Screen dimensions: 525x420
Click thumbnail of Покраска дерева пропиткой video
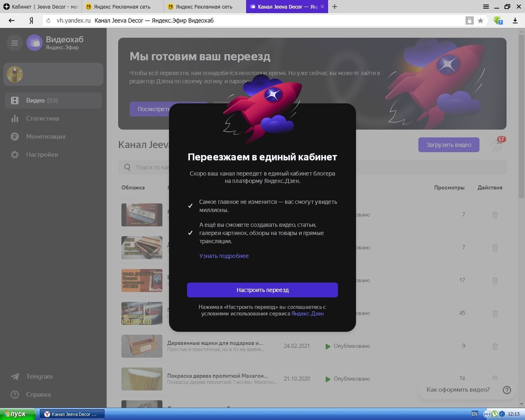pos(142,379)
